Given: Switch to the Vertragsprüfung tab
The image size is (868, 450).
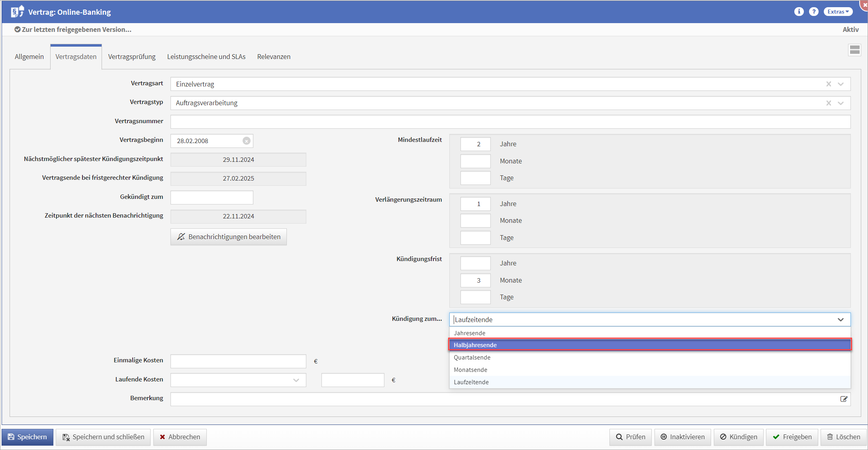Looking at the screenshot, I should coord(132,57).
